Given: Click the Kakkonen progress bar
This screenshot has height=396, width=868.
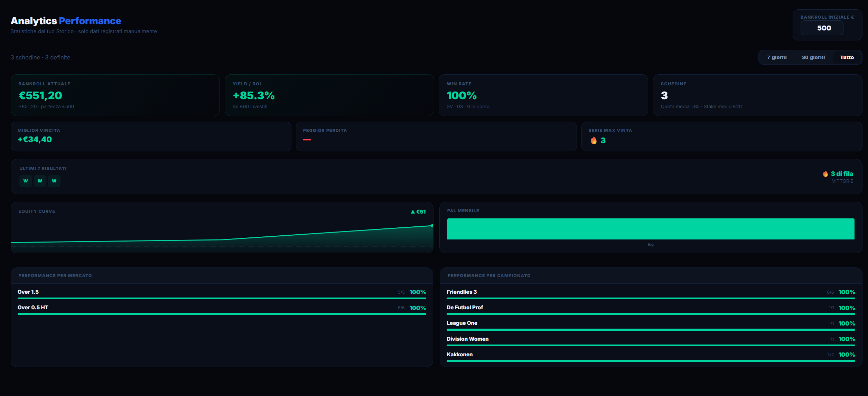Looking at the screenshot, I should coord(651,361).
